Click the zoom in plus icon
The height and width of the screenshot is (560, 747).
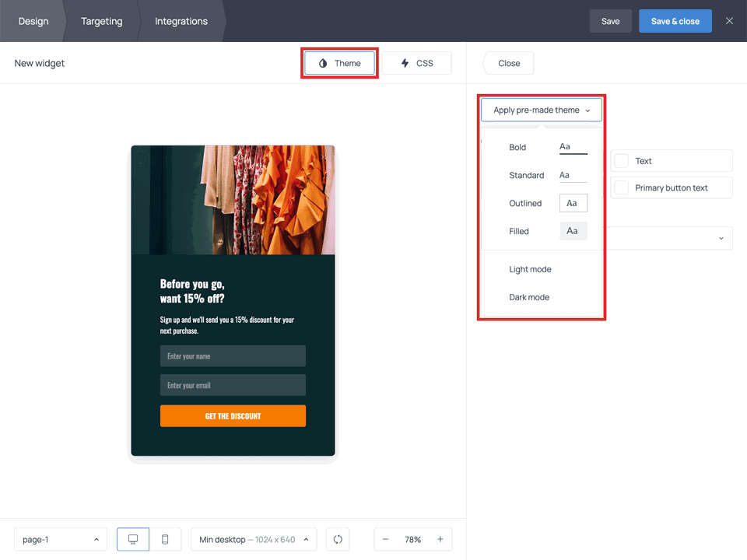pyautogui.click(x=440, y=539)
